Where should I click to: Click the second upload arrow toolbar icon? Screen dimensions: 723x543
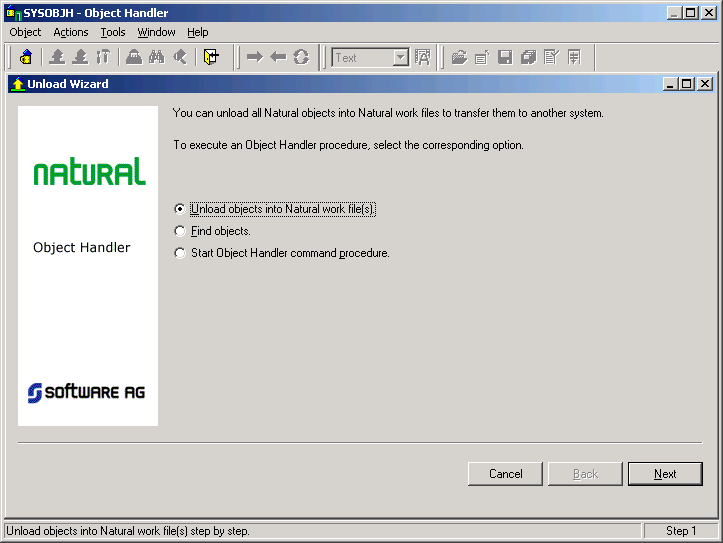pyautogui.click(x=80, y=58)
